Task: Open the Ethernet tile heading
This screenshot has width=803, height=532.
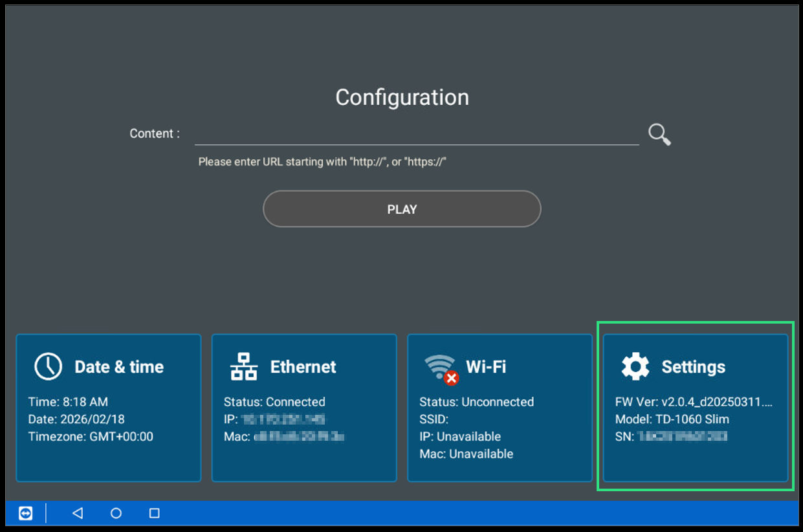Action: pos(303,367)
